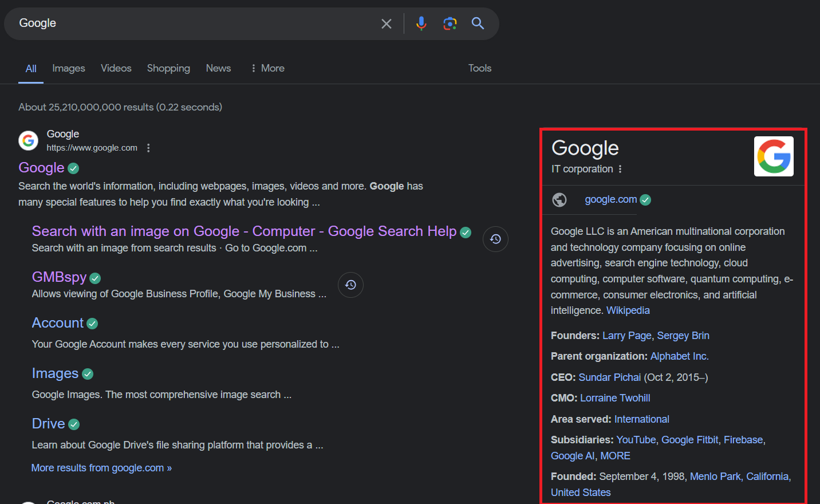Open Search with an image on Google help link
The height and width of the screenshot is (504, 820).
tap(245, 231)
